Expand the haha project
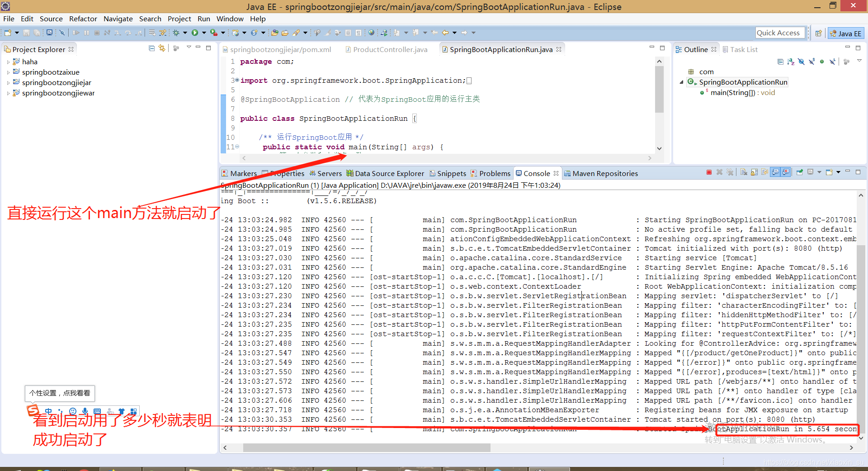The height and width of the screenshot is (471, 868). [8, 62]
